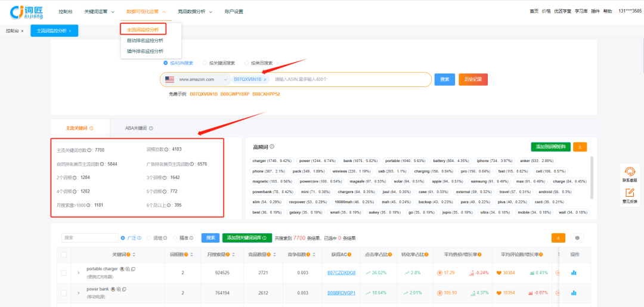
Task: Close the 控制台 tab
Action: pyautogui.click(x=22, y=31)
